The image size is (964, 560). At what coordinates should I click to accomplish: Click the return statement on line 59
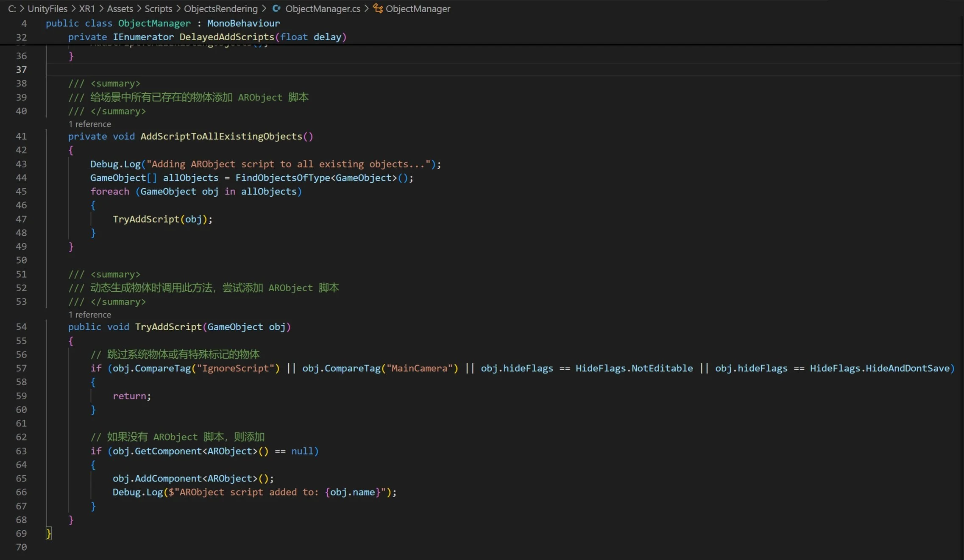129,396
